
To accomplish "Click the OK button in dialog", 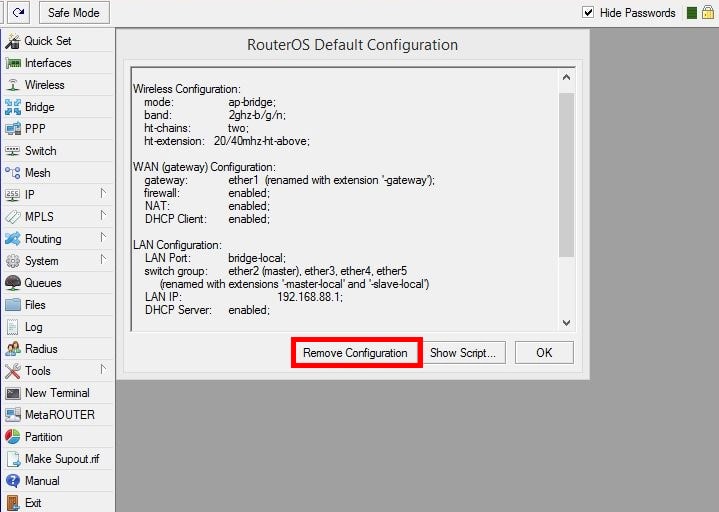I will 543,353.
